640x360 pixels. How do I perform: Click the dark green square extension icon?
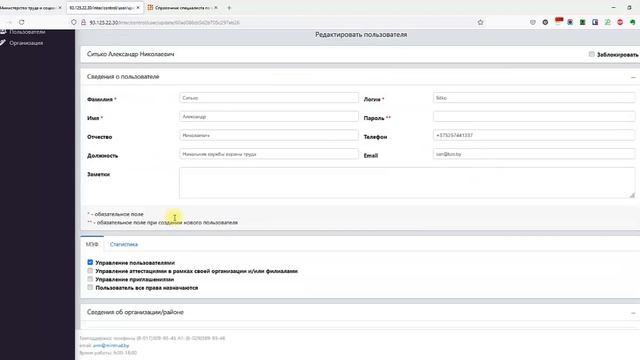pos(582,22)
